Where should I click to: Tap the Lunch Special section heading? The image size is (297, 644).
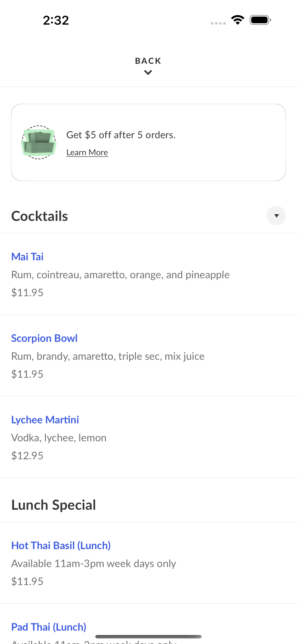coord(53,504)
